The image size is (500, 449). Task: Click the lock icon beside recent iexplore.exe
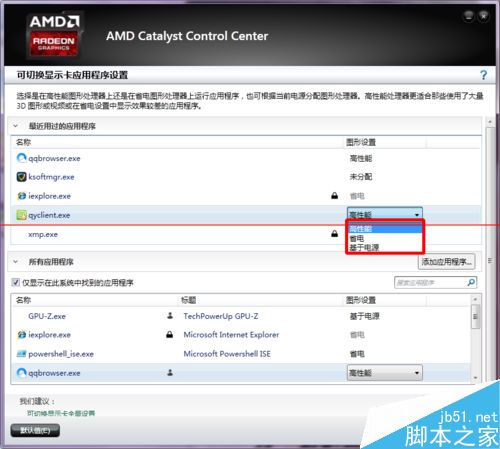click(334, 196)
